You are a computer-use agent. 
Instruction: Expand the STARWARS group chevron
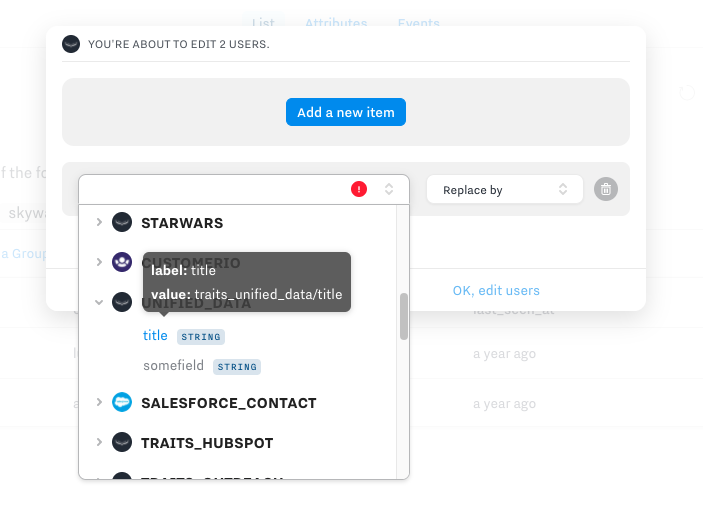pos(99,222)
